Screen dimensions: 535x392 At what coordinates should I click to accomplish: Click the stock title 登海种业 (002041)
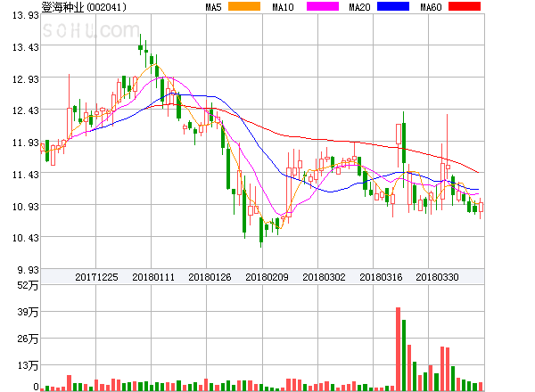84,7
